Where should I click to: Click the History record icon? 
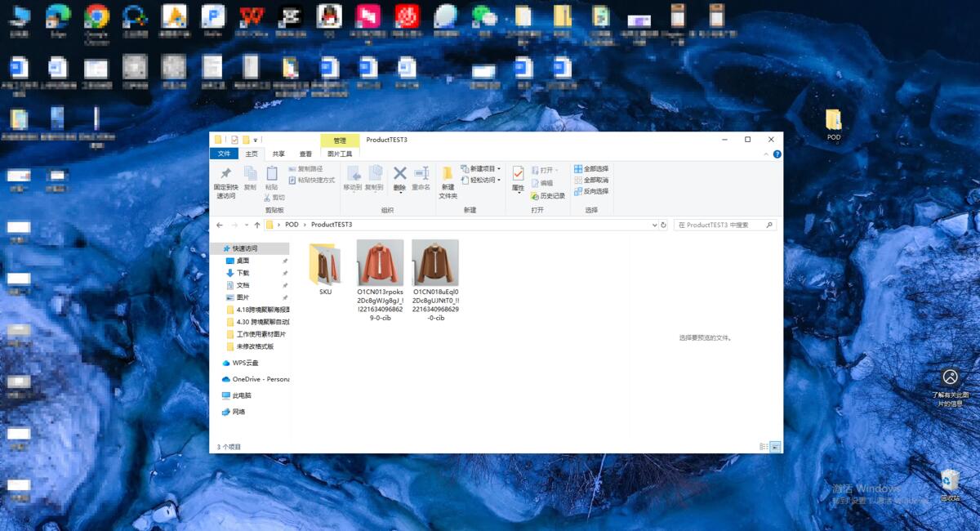coord(535,196)
